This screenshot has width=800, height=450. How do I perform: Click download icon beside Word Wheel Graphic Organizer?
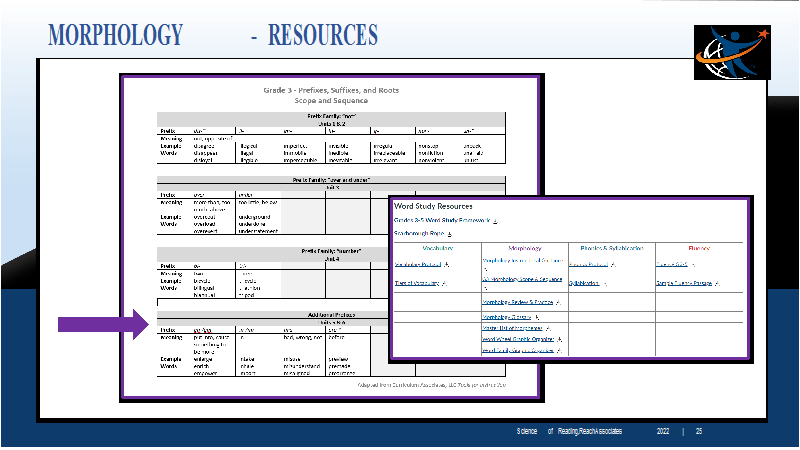tap(559, 339)
